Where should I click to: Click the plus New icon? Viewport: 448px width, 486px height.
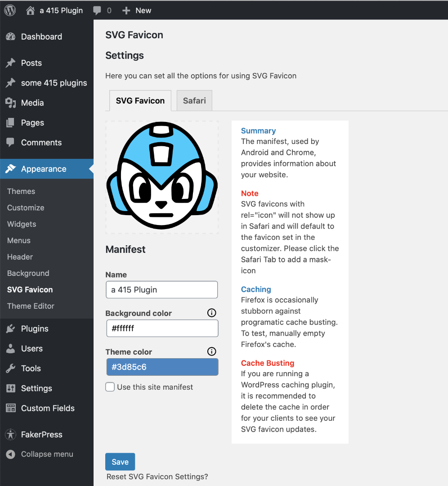tap(126, 10)
